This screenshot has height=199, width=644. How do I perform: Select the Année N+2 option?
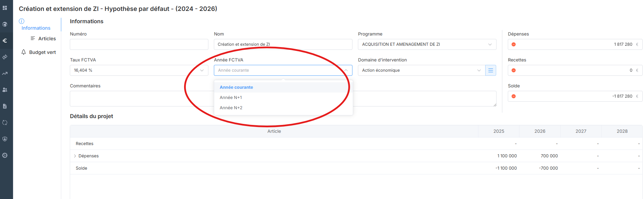[231, 108]
